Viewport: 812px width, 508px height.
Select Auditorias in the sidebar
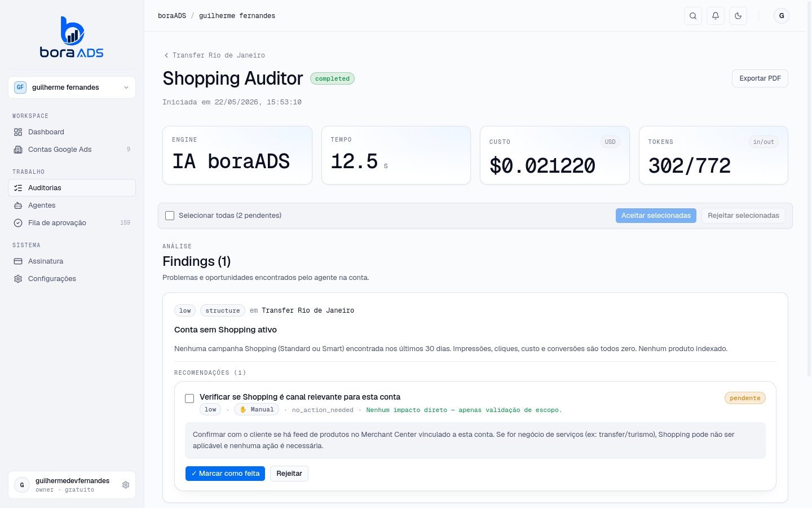[x=72, y=188]
